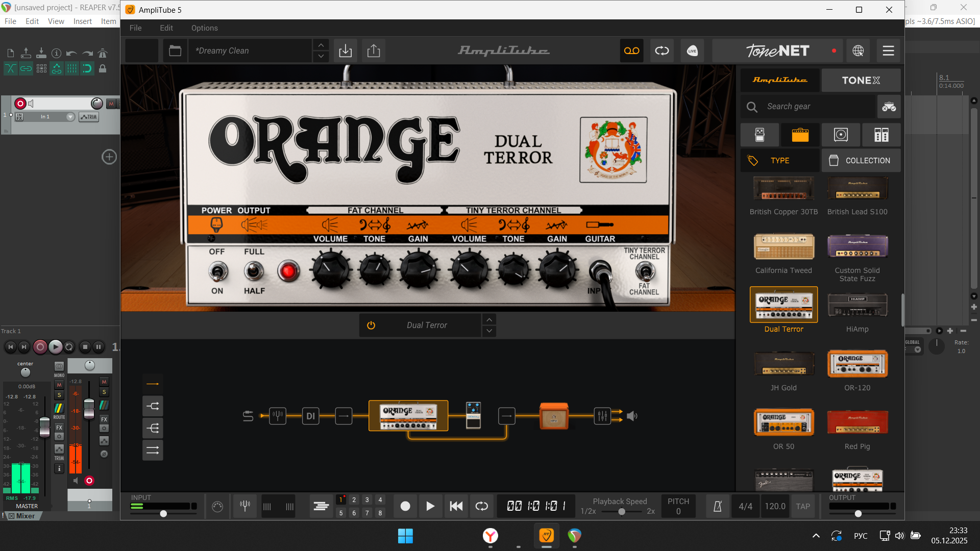This screenshot has height=551, width=980.
Task: Toggle the metronome icon
Action: point(717,506)
